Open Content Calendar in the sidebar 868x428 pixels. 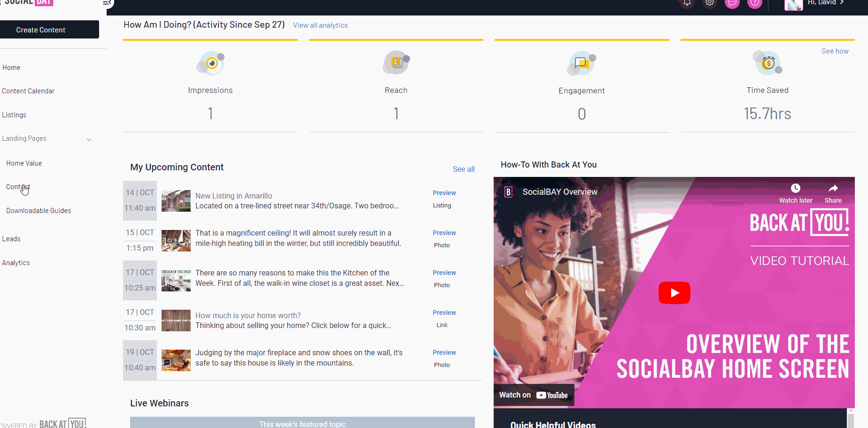click(28, 91)
